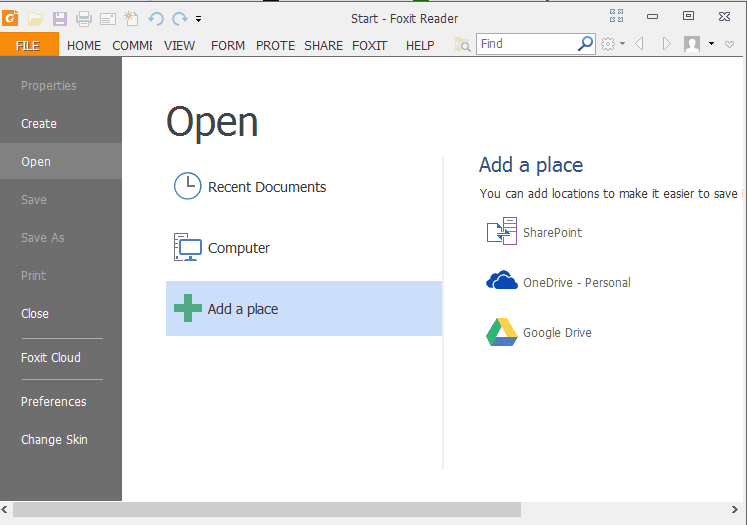Switch to the PROTECT ribbon tab
Screen dimensions: 747x525
(x=275, y=46)
